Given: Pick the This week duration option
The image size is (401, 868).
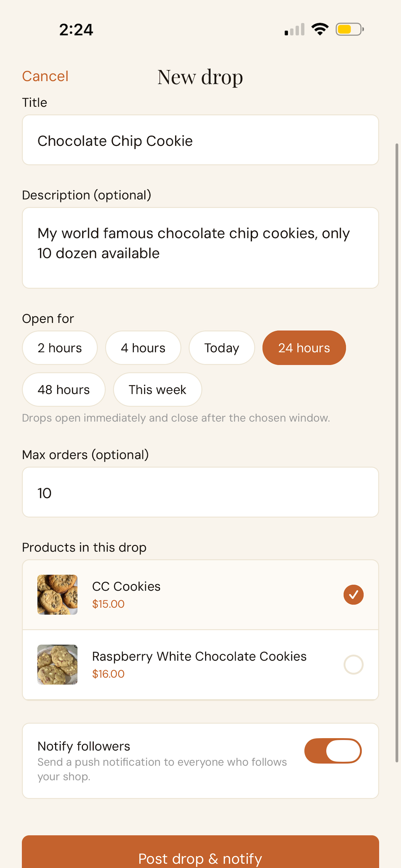Looking at the screenshot, I should tap(157, 389).
